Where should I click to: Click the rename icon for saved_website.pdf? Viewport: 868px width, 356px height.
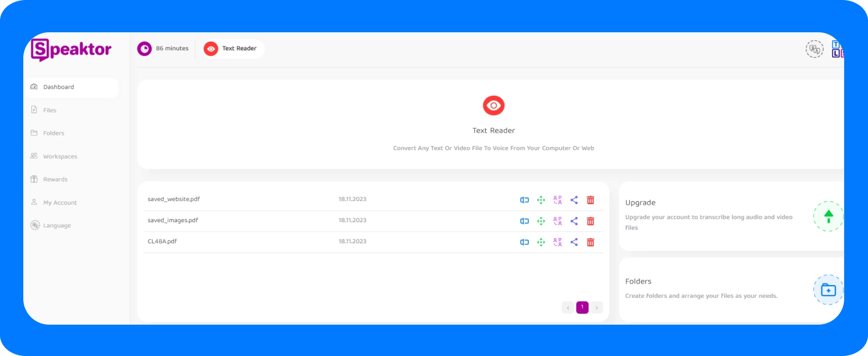(525, 200)
